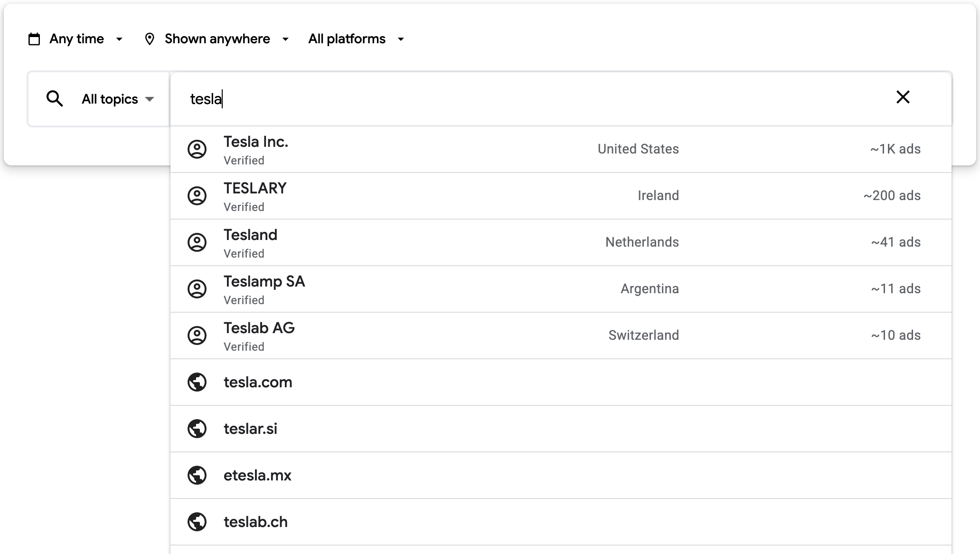Viewport: 980px width, 556px height.
Task: Click the globe icon next to etesla.mx
Action: (x=197, y=475)
